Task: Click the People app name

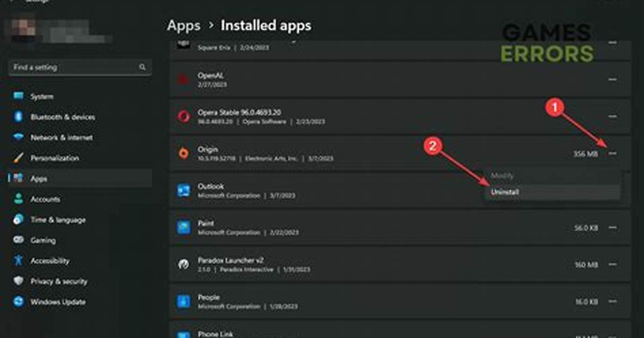Action: pos(208,297)
